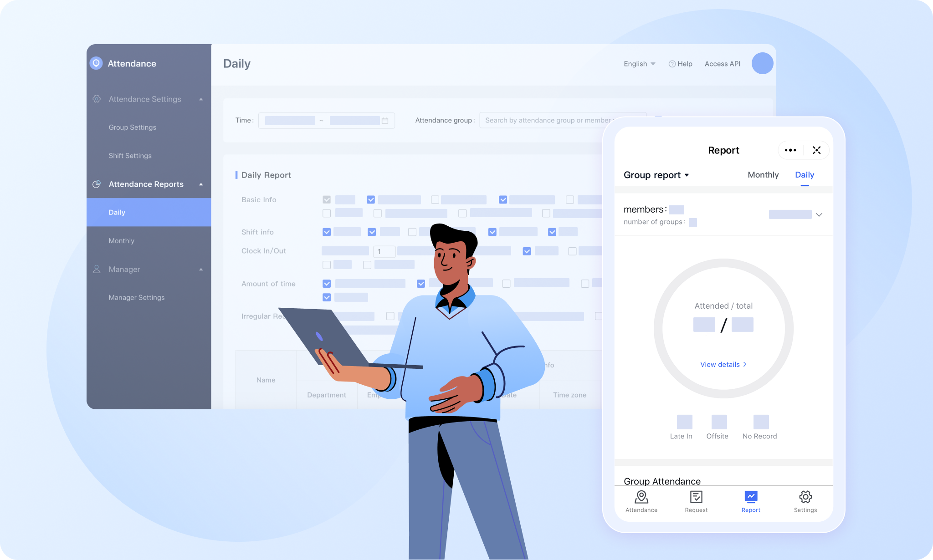Close the mobile Report panel
This screenshot has width=933, height=560.
click(x=816, y=150)
